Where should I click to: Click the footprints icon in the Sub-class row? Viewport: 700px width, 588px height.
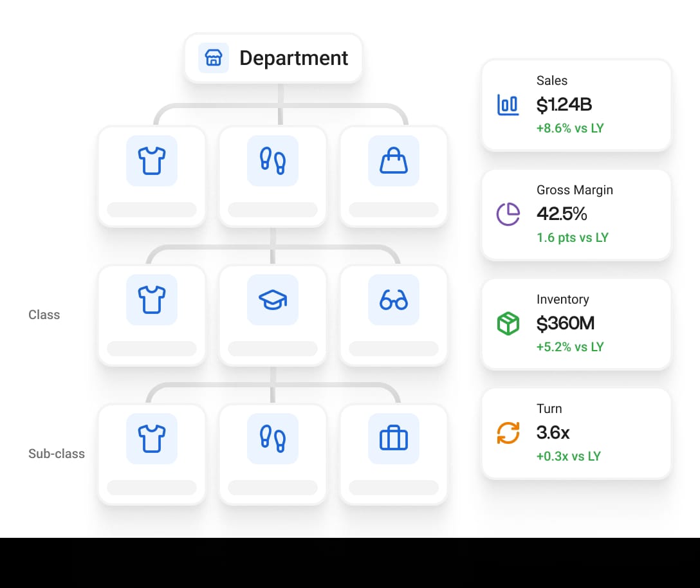[x=273, y=439]
